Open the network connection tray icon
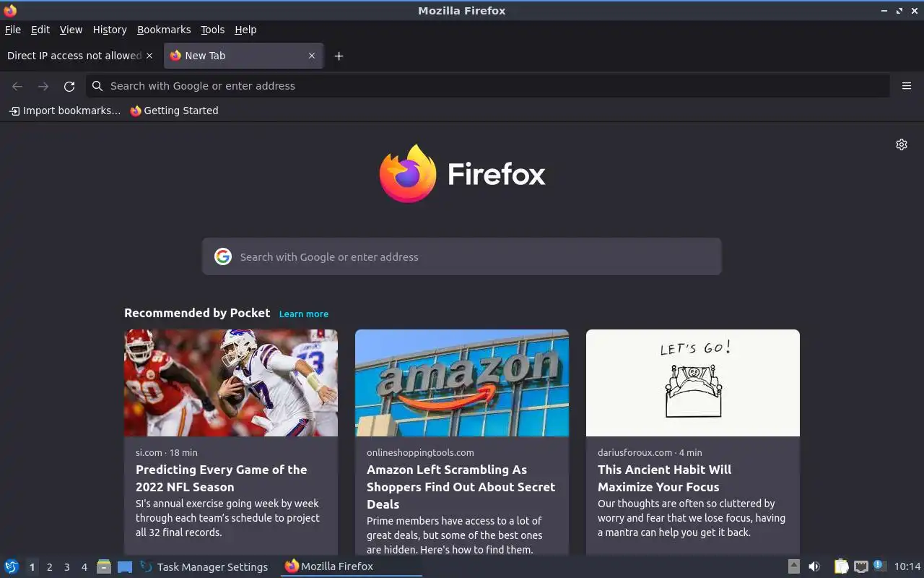Screen dimensions: 924x578 click(860, 566)
